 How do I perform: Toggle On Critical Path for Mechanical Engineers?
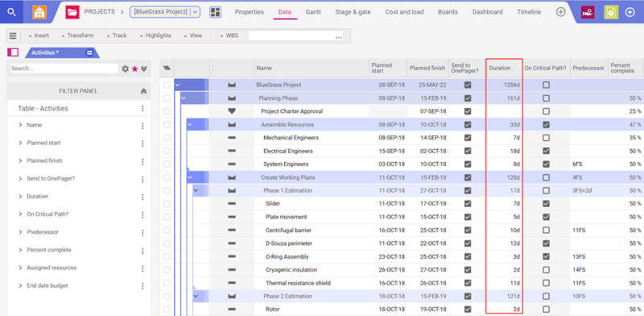(546, 138)
